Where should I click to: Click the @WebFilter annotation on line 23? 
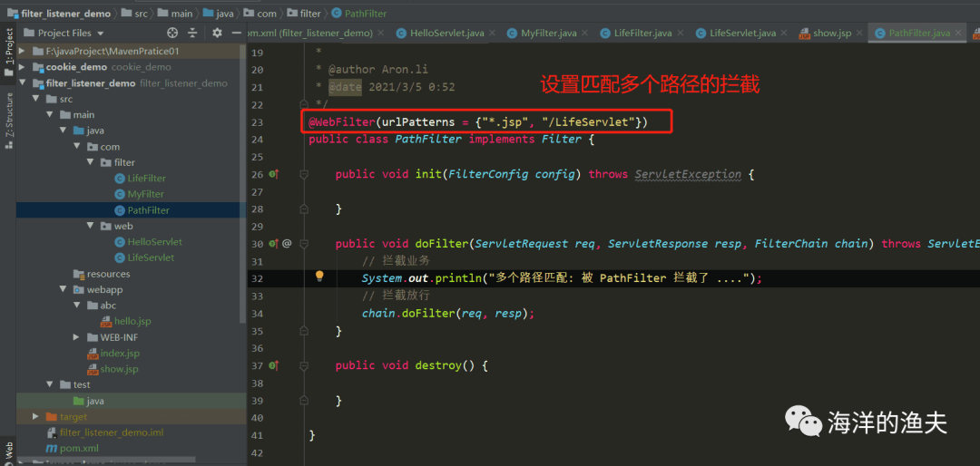coord(343,122)
